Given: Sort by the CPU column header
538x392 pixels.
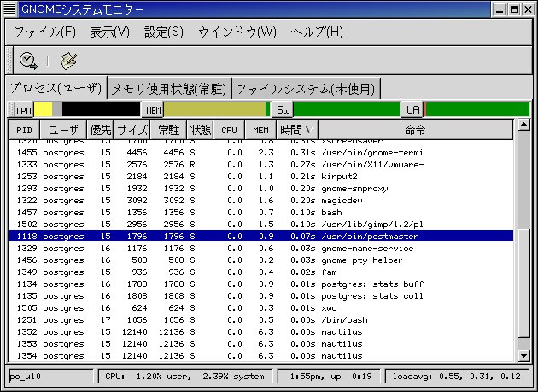Looking at the screenshot, I should coord(229,130).
